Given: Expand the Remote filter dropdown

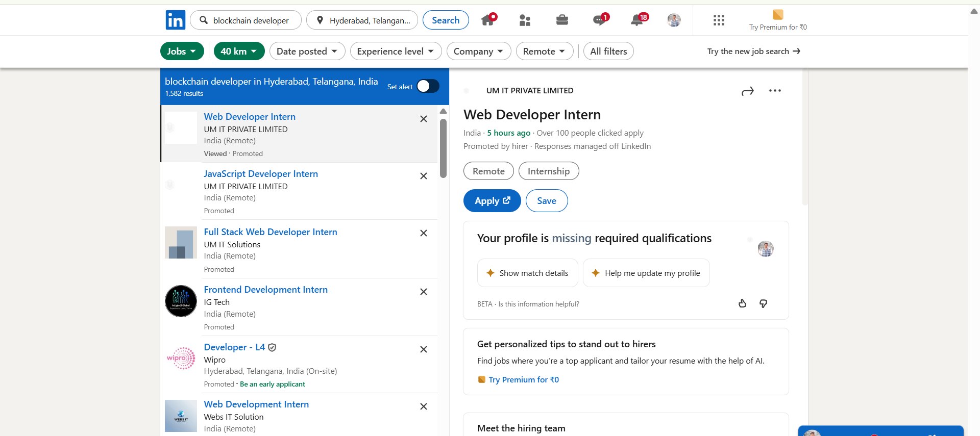Looking at the screenshot, I should click(x=544, y=52).
